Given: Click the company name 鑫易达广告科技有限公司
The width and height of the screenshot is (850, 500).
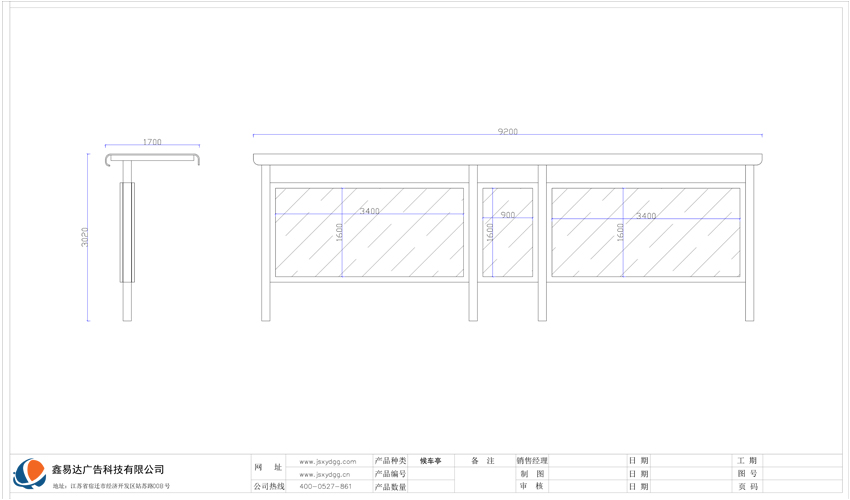Looking at the screenshot, I should (108, 470).
